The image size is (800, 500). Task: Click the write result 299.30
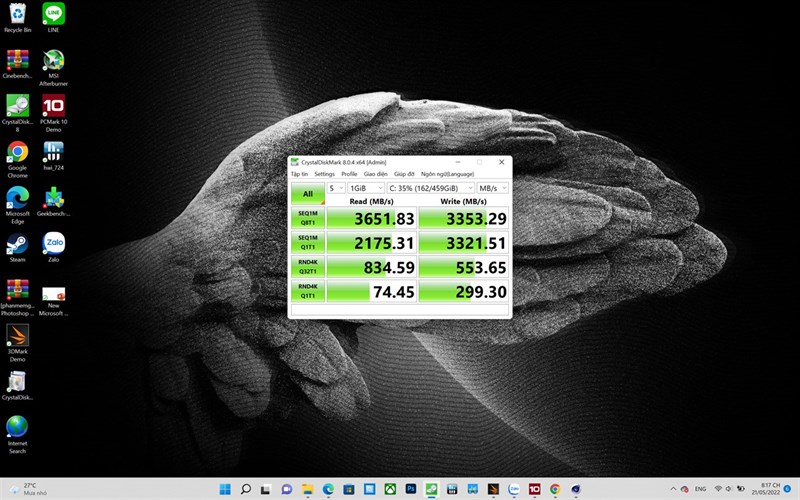point(464,291)
